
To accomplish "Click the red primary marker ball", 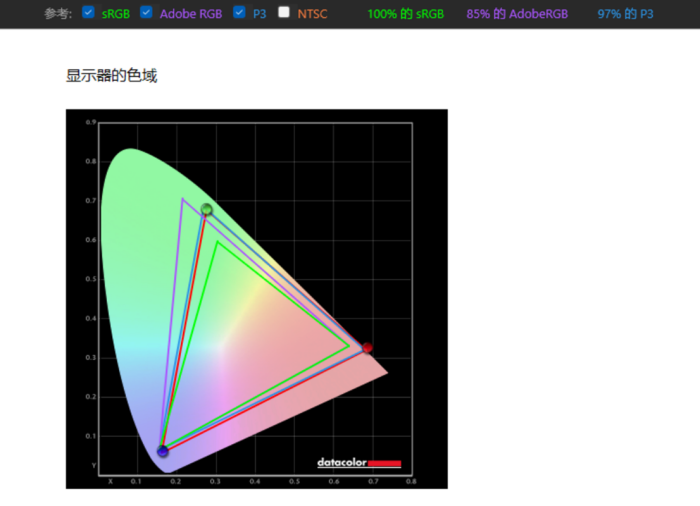I will point(367,348).
